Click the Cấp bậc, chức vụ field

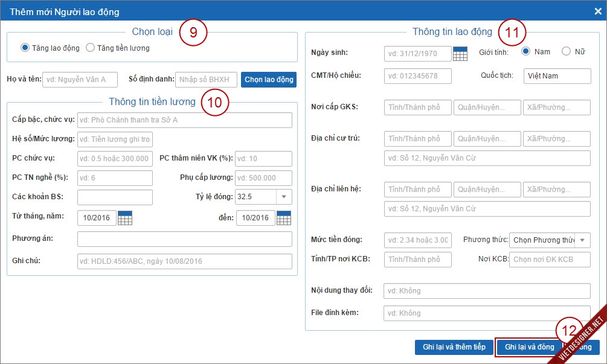coord(184,120)
